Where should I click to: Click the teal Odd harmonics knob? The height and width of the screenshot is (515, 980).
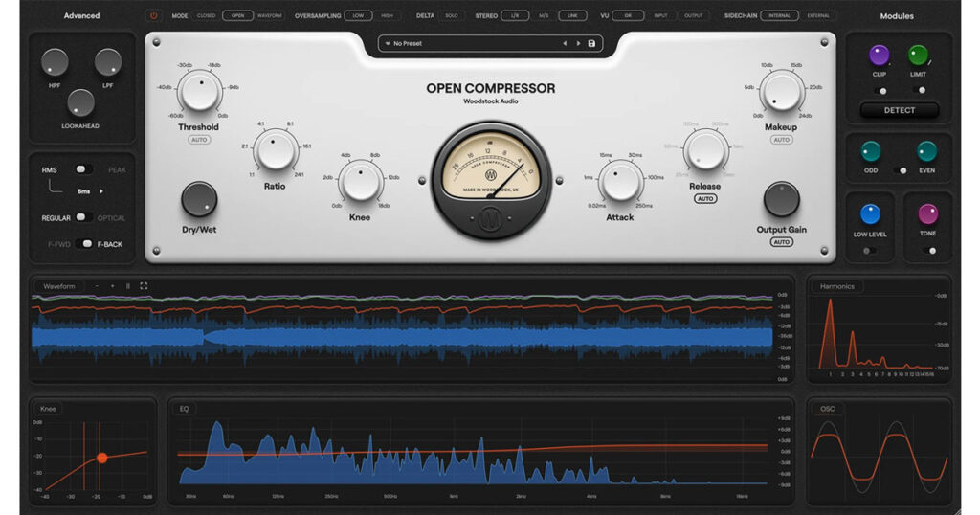click(871, 151)
